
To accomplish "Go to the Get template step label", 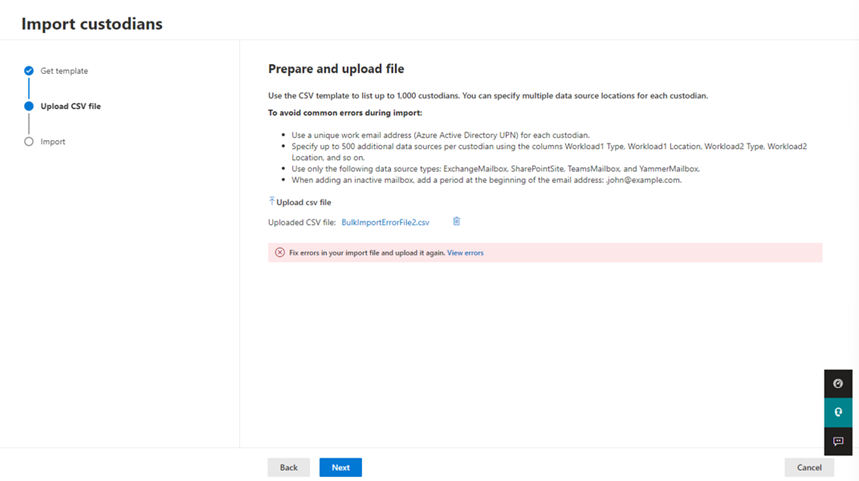I will point(64,71).
